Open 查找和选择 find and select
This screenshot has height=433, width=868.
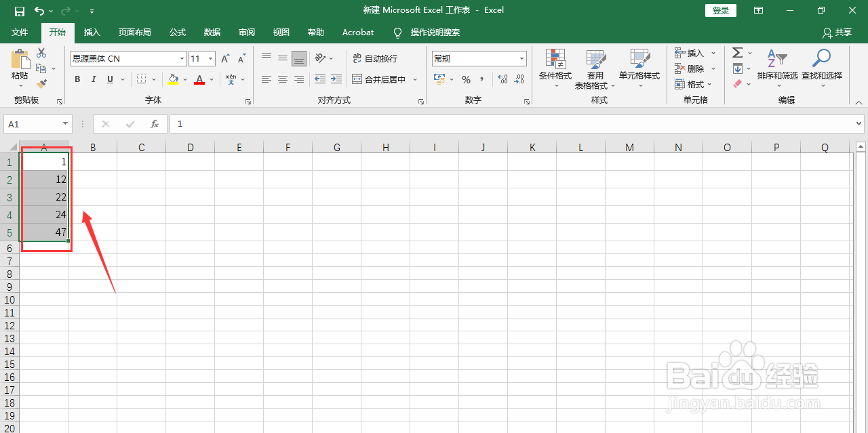(822, 68)
